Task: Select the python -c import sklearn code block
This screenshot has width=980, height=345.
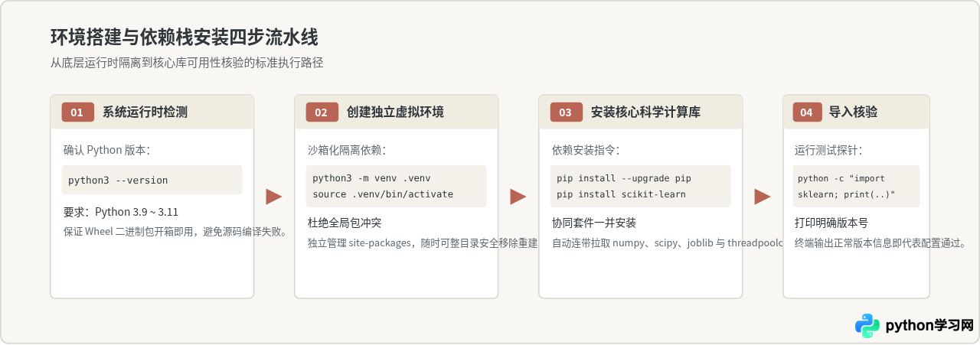Action: tap(856, 187)
